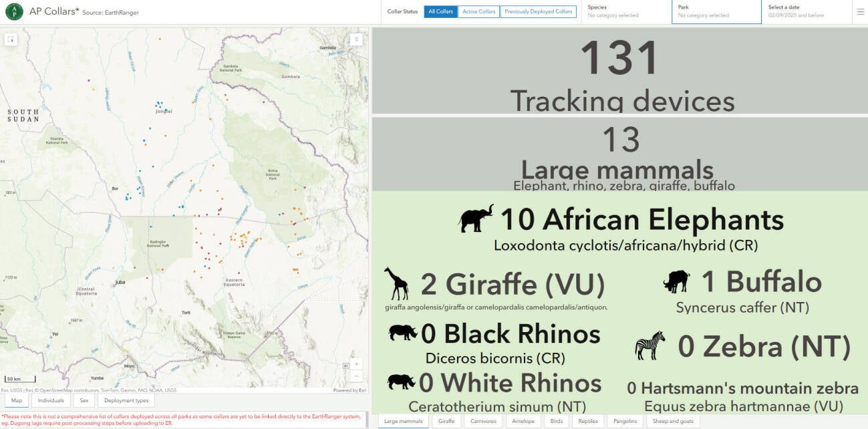Image resolution: width=868 pixels, height=429 pixels.
Task: Open the Carnivores tab
Action: (482, 421)
